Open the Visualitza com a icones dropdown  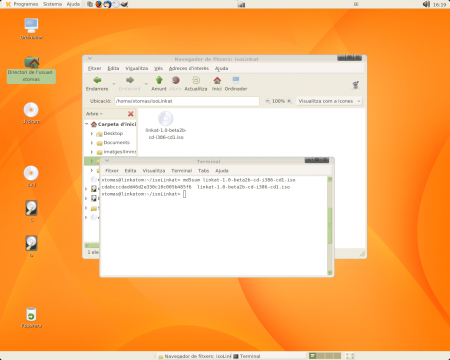(x=329, y=101)
